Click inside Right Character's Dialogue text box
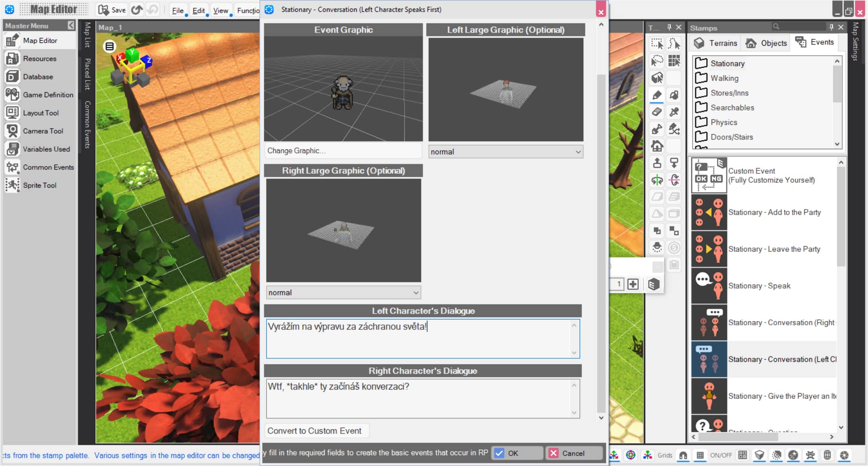Screen dimensions: 868x466 [423, 399]
